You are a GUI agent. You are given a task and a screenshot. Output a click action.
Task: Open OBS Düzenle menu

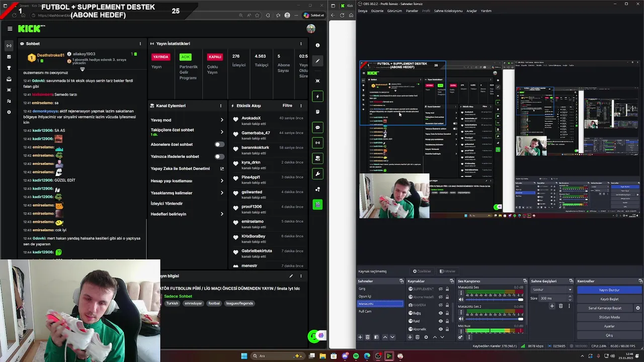point(377,11)
